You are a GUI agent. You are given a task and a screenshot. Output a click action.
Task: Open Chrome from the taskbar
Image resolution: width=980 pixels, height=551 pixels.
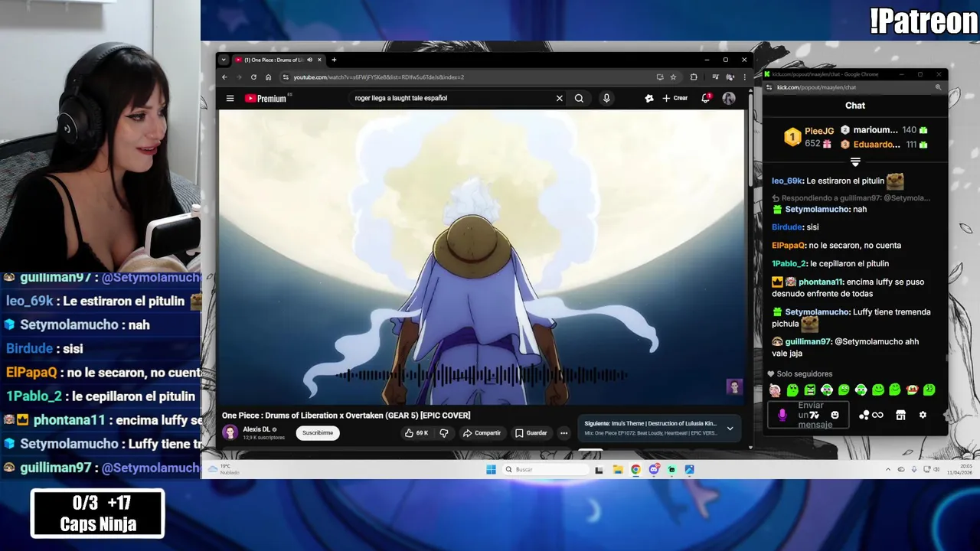click(x=635, y=469)
